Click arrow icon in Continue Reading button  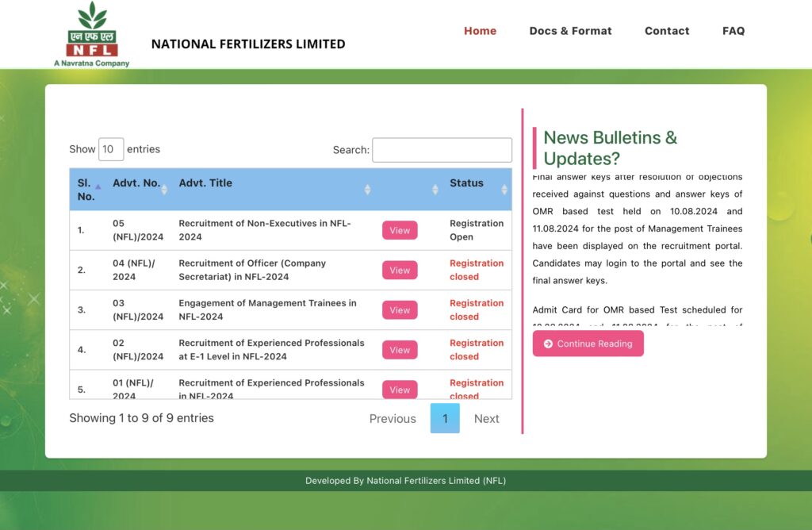(x=548, y=344)
